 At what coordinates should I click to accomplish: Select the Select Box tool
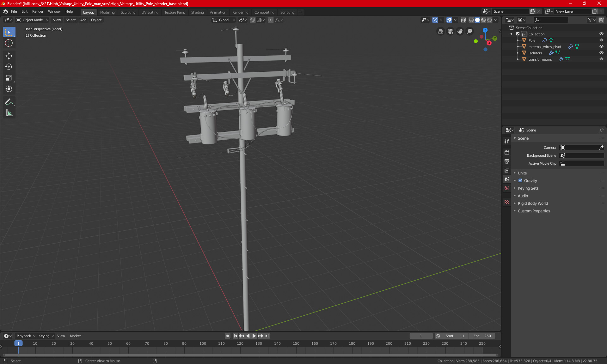point(9,32)
